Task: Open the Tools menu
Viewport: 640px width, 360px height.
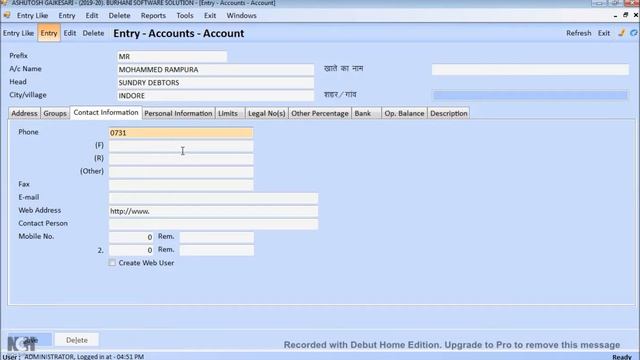Action: pyautogui.click(x=184, y=16)
